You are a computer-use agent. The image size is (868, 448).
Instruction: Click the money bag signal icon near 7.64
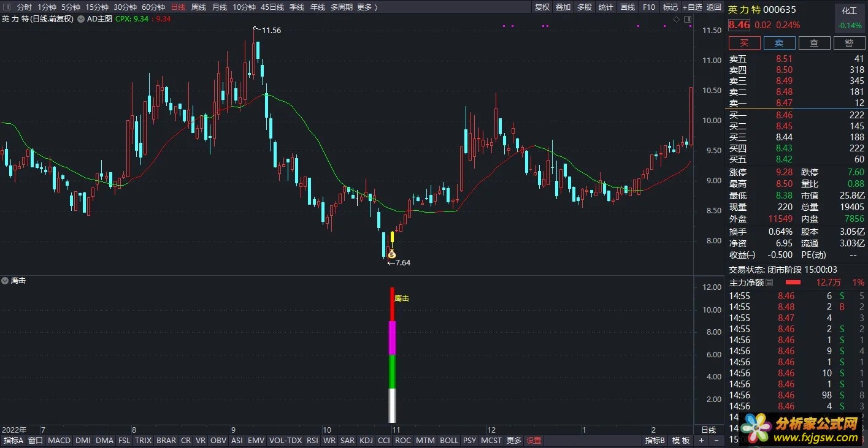[x=392, y=254]
